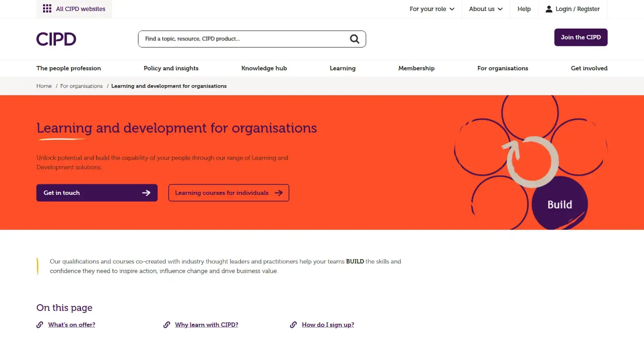Open Policy and insights menu
The image size is (644, 362).
click(x=171, y=68)
